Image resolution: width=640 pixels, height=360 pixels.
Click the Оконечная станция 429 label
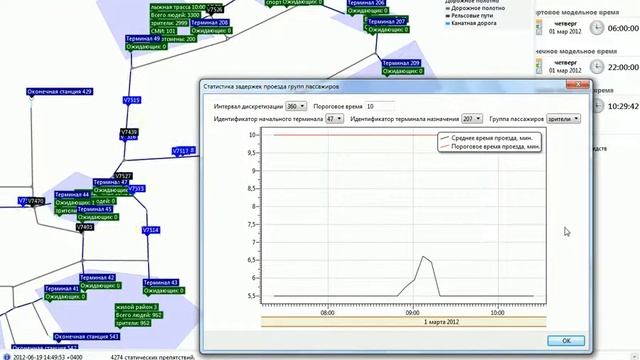point(60,92)
